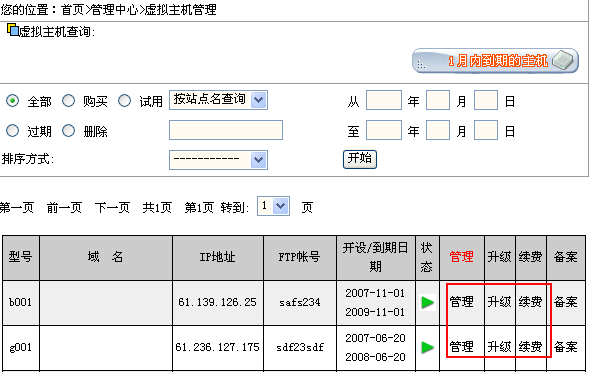Click the 续费 column header
589x372 pixels.
click(x=530, y=257)
